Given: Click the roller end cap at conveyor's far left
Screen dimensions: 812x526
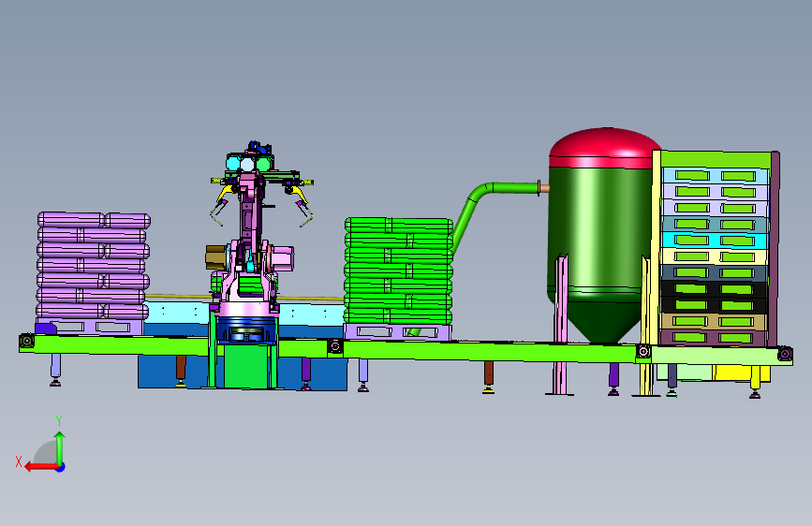Looking at the screenshot, I should pos(26,342).
